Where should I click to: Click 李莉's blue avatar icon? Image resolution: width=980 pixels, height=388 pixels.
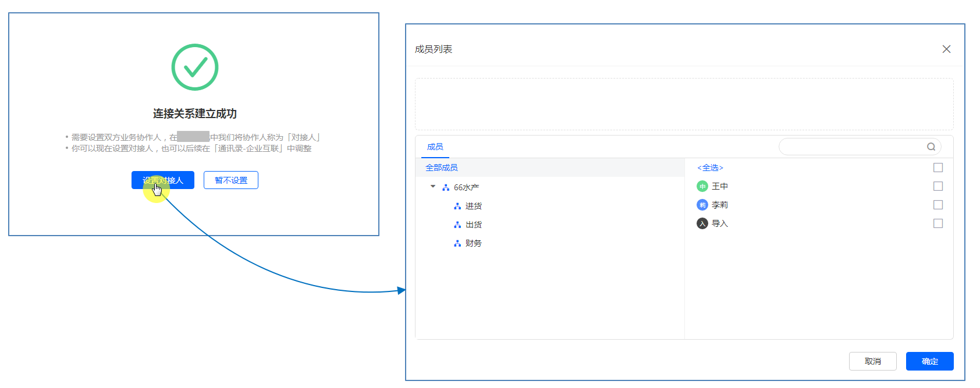click(x=702, y=205)
